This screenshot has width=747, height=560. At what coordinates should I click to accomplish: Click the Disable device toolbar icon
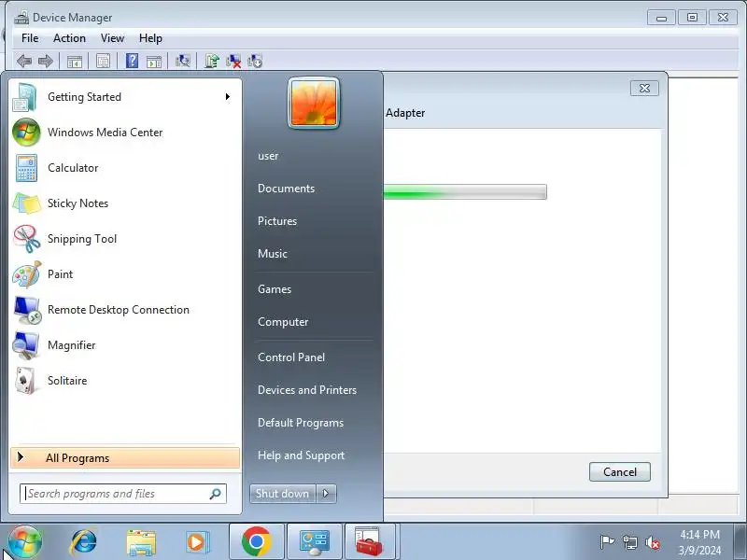coord(255,61)
